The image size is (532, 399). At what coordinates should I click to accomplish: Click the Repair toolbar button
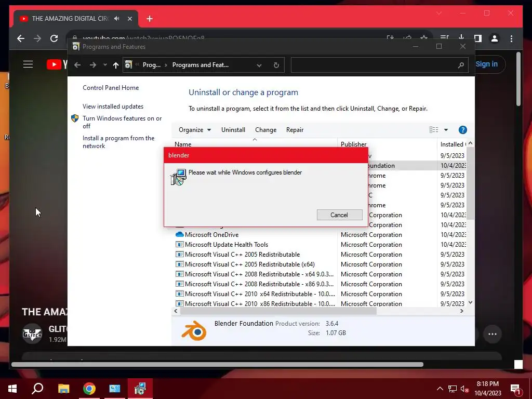click(295, 130)
